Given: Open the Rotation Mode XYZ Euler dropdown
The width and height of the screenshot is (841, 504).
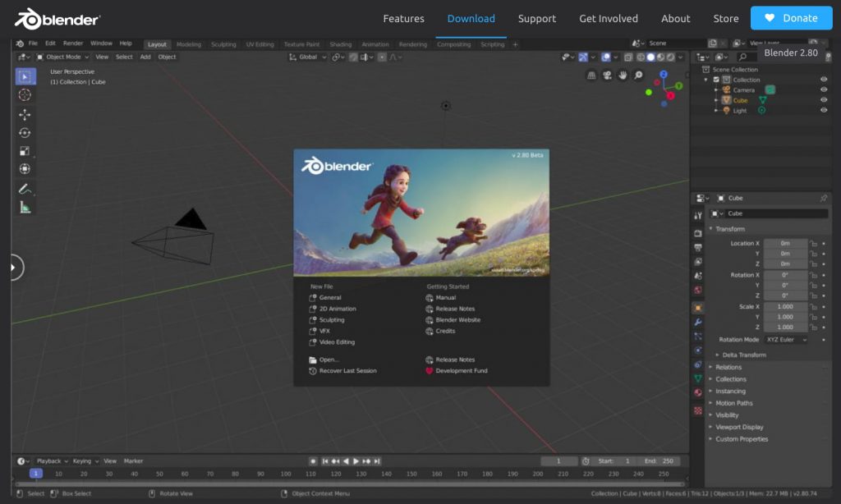Looking at the screenshot, I should (x=786, y=339).
